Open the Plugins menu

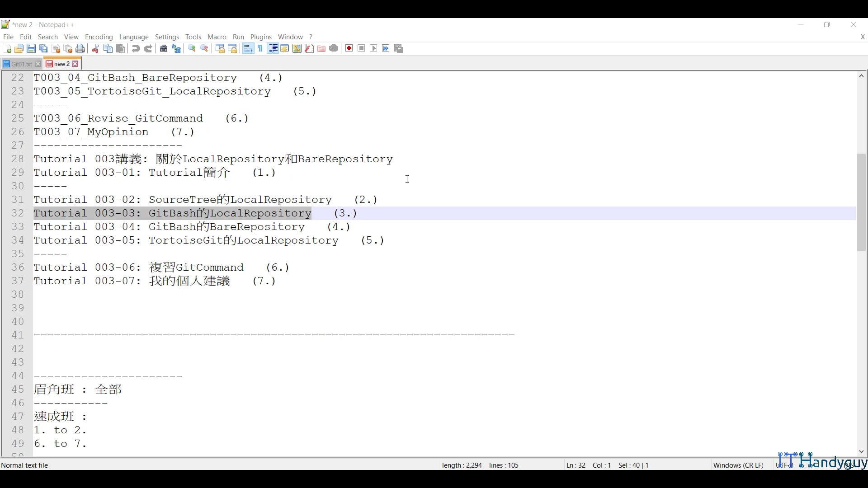pos(261,37)
